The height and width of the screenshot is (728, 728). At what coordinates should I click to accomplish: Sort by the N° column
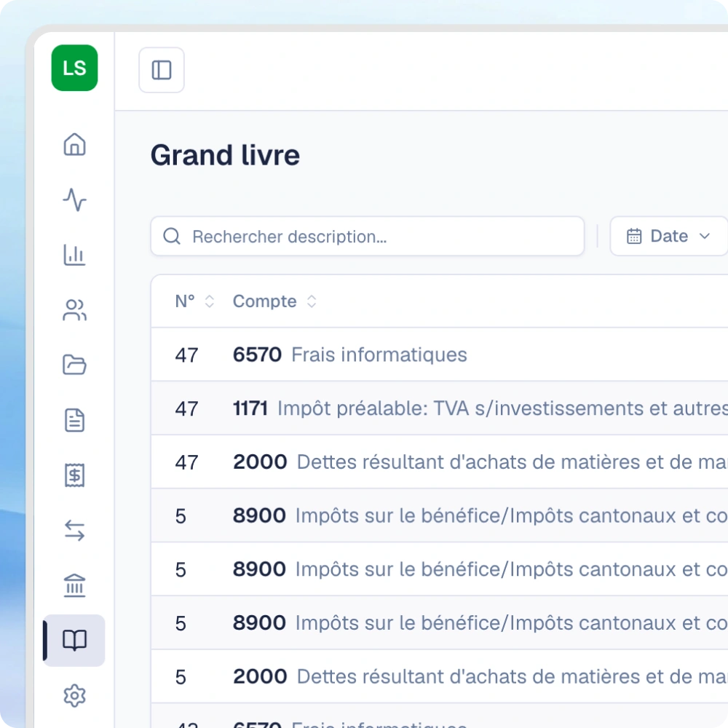pos(194,301)
